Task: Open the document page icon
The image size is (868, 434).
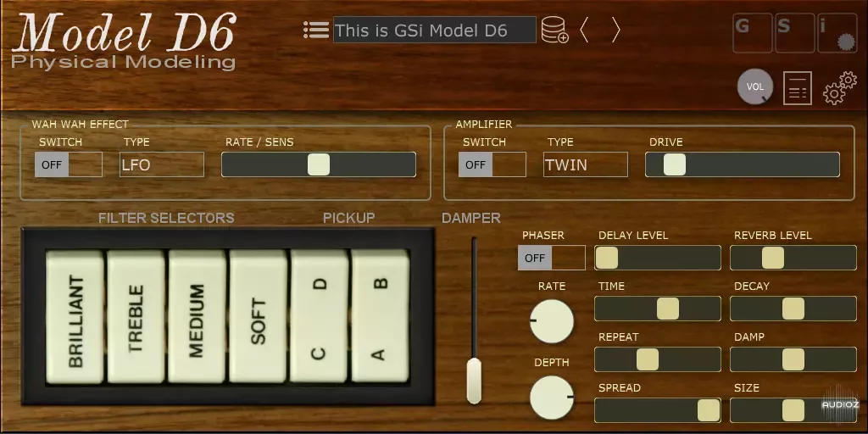Action: [797, 88]
